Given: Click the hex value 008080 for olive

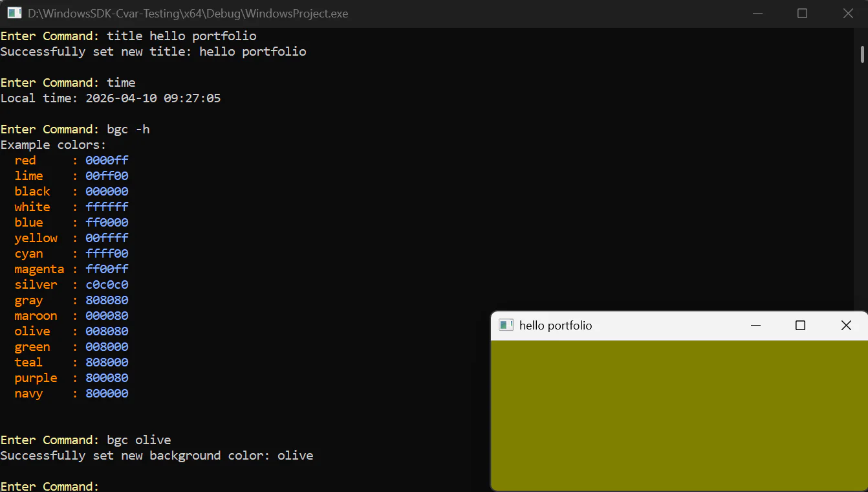Looking at the screenshot, I should coord(107,331).
